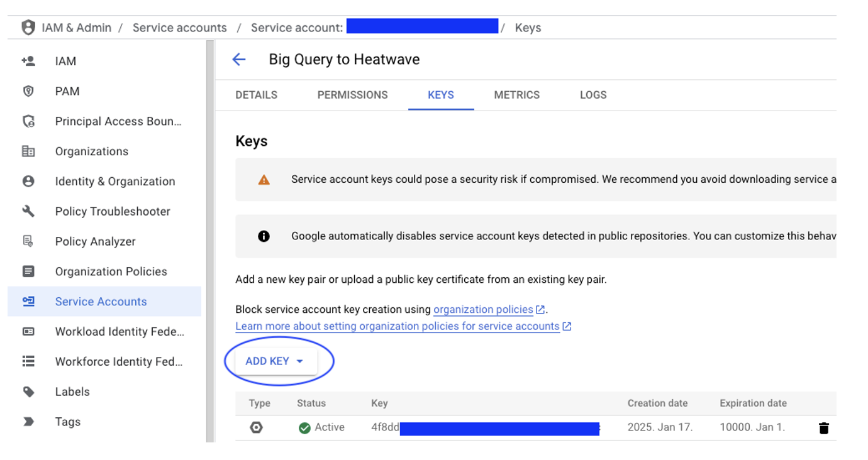Open the ADD KEY dropdown
This screenshot has height=460, width=868.
point(275,361)
